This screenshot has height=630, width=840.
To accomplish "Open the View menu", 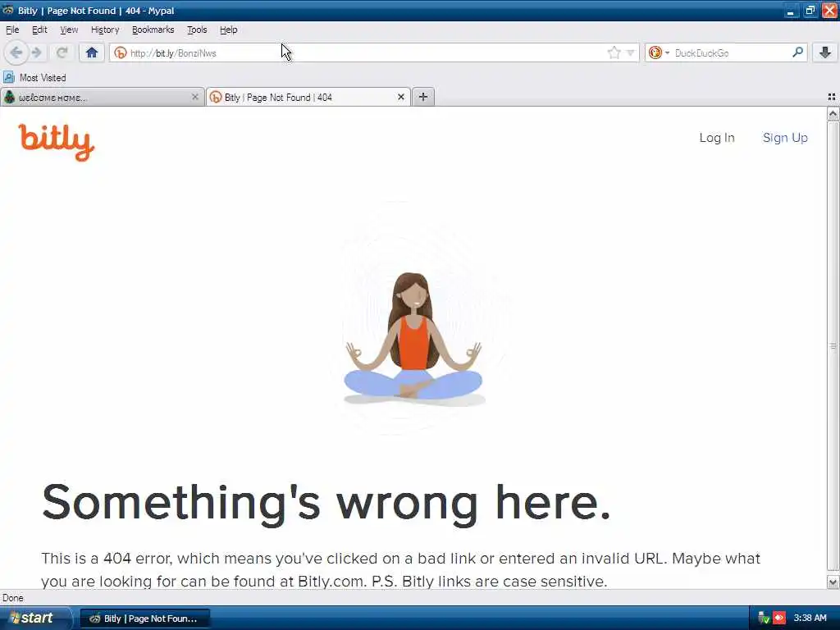I will pos(69,30).
